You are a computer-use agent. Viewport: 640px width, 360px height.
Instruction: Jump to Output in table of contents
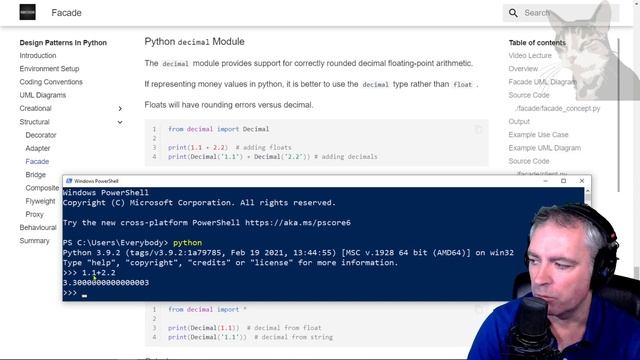pyautogui.click(x=519, y=122)
